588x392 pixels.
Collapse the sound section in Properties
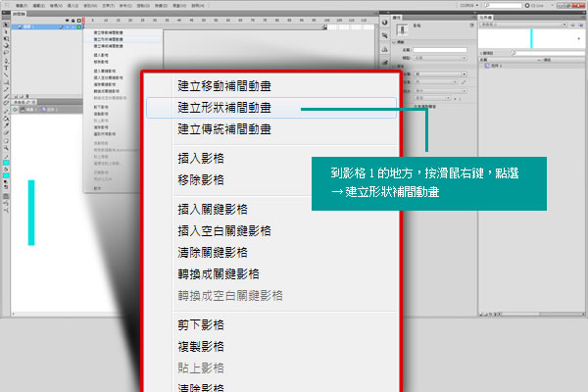pos(394,67)
